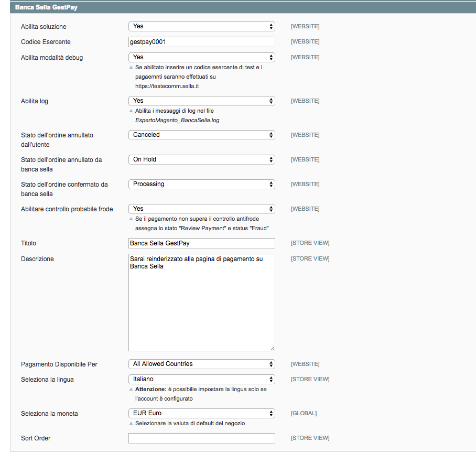Click the Stato dell'ordine annullato dall'utente label
Screen dimensions: 476x453
[57, 140]
